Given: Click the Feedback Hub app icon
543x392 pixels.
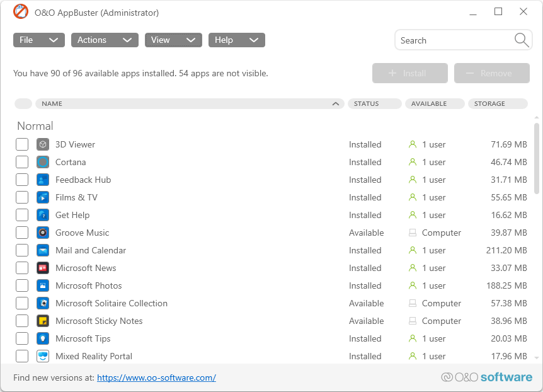Looking at the screenshot, I should [x=43, y=180].
